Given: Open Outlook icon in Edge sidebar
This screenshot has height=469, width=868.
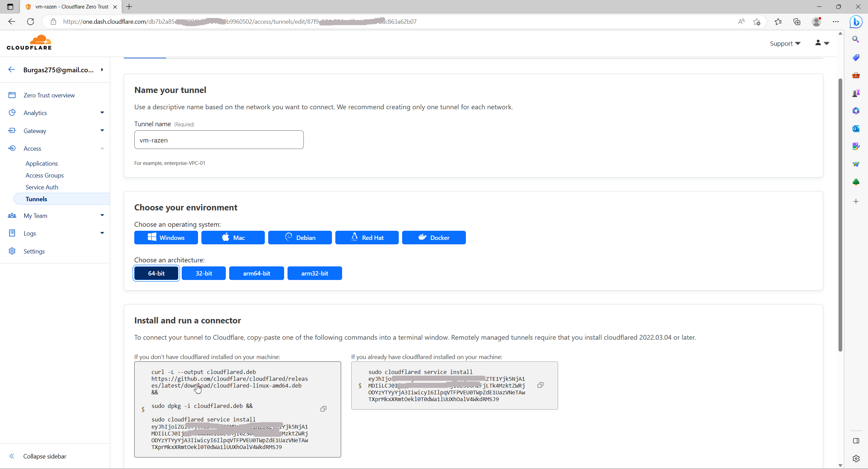Looking at the screenshot, I should [856, 129].
